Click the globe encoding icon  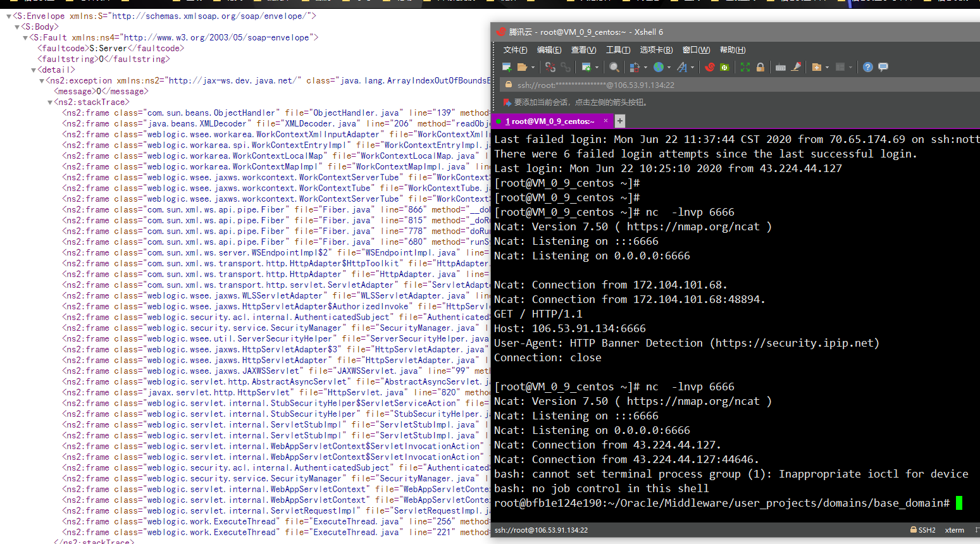click(x=659, y=67)
